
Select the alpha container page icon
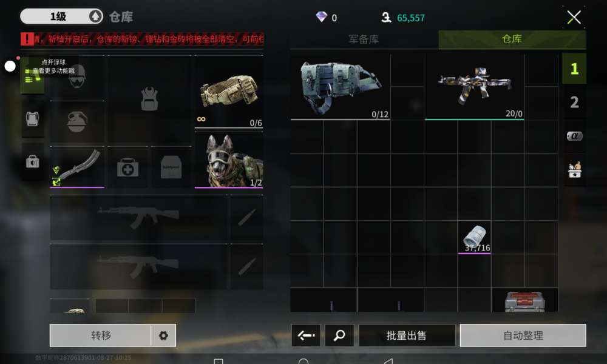pos(574,136)
